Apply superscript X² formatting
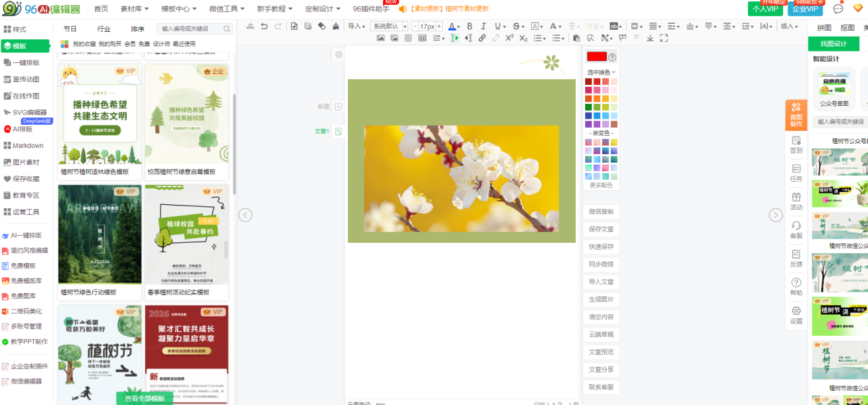 tap(509, 38)
